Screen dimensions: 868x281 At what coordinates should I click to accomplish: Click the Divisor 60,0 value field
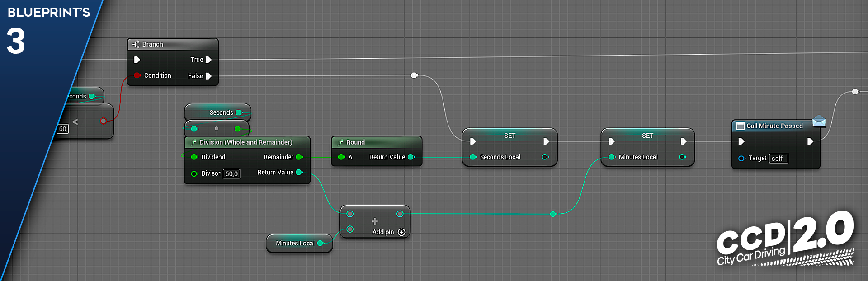(231, 174)
